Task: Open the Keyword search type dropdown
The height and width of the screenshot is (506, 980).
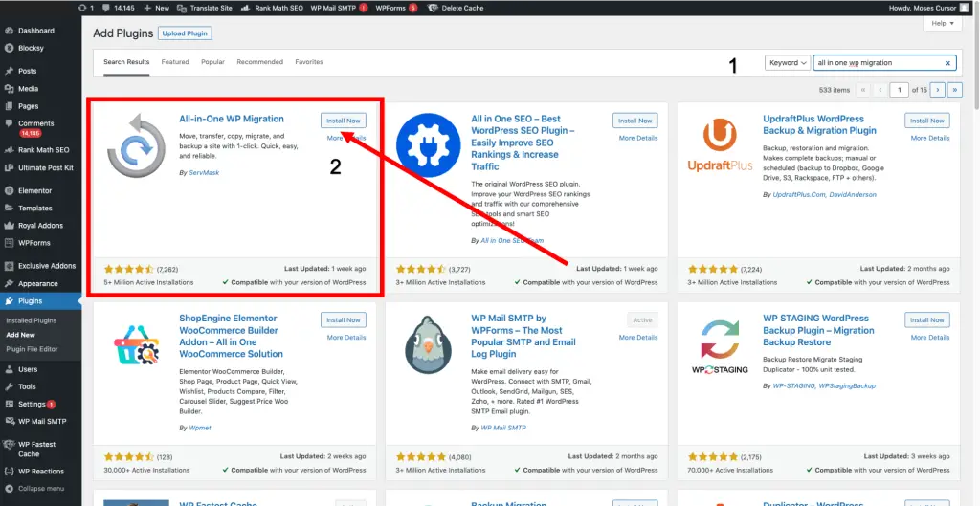Action: (x=788, y=63)
